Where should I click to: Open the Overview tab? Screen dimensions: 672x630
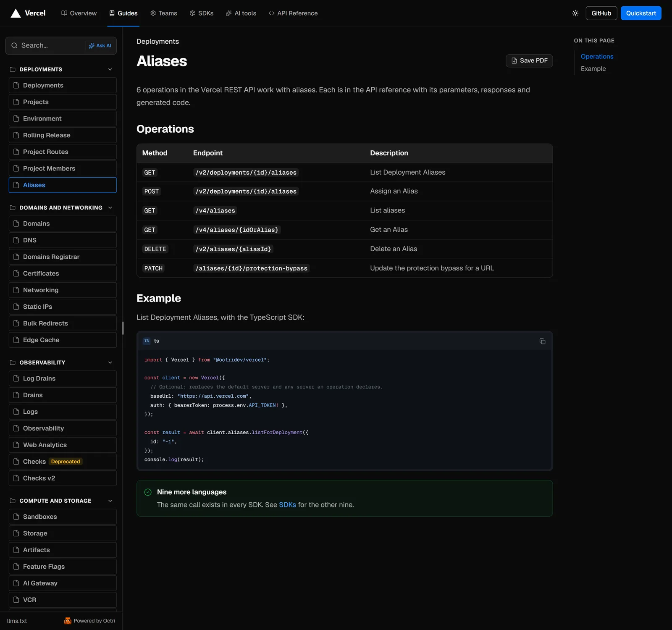[79, 13]
